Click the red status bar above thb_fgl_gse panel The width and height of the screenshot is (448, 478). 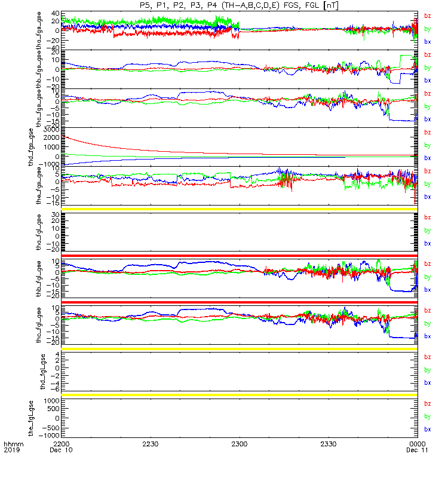click(240, 256)
